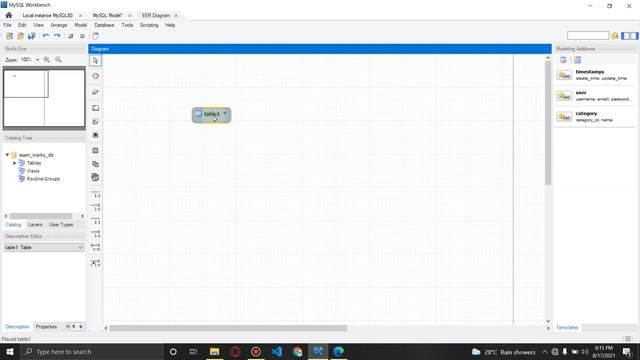This screenshot has width=640, height=360.
Task: Open the Model menu
Action: pyautogui.click(x=80, y=25)
